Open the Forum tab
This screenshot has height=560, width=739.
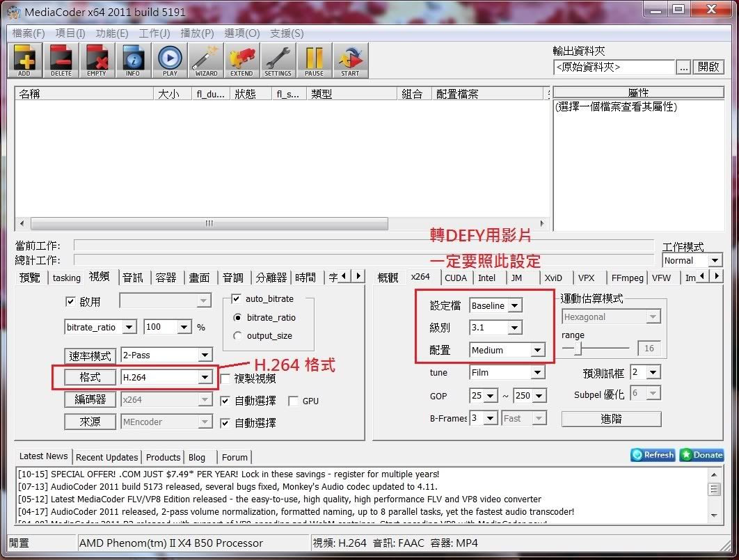(x=235, y=457)
